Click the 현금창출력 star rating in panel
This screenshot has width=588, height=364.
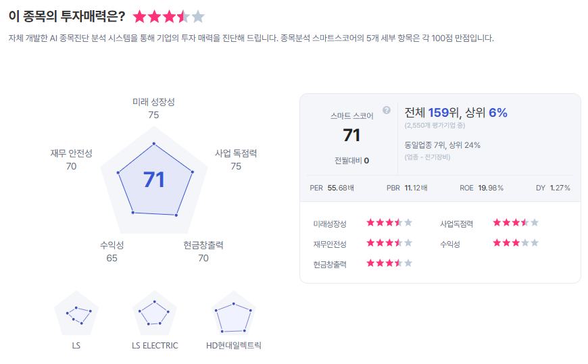click(389, 263)
